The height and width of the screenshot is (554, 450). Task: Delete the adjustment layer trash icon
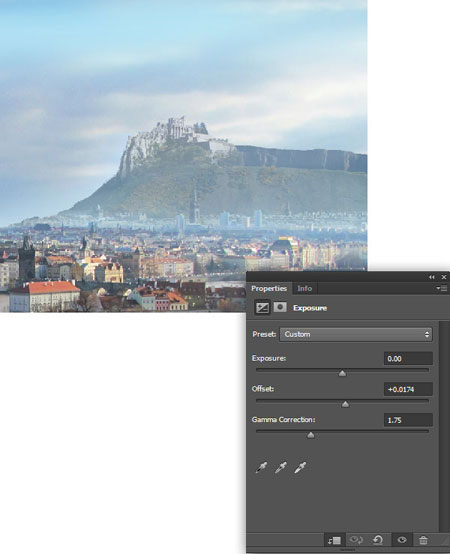point(423,540)
